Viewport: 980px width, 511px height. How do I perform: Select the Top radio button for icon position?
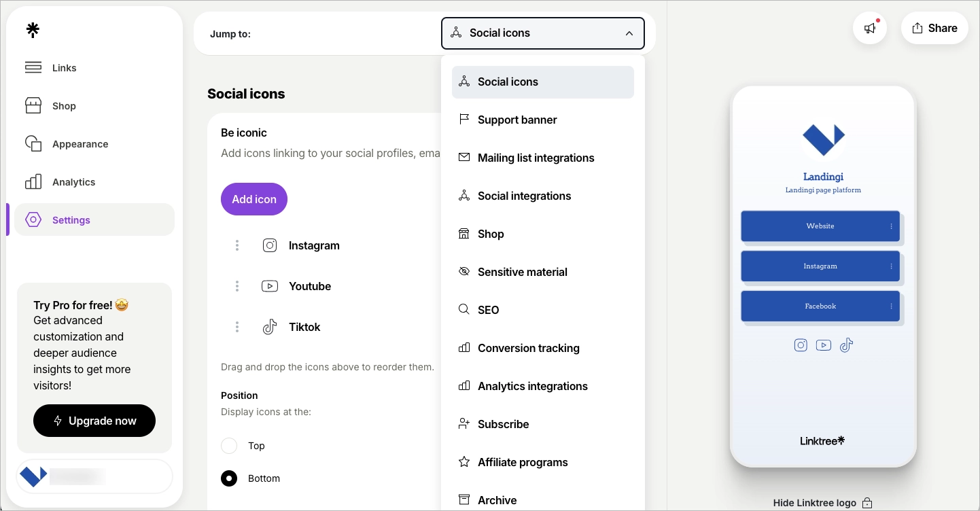[x=229, y=446]
